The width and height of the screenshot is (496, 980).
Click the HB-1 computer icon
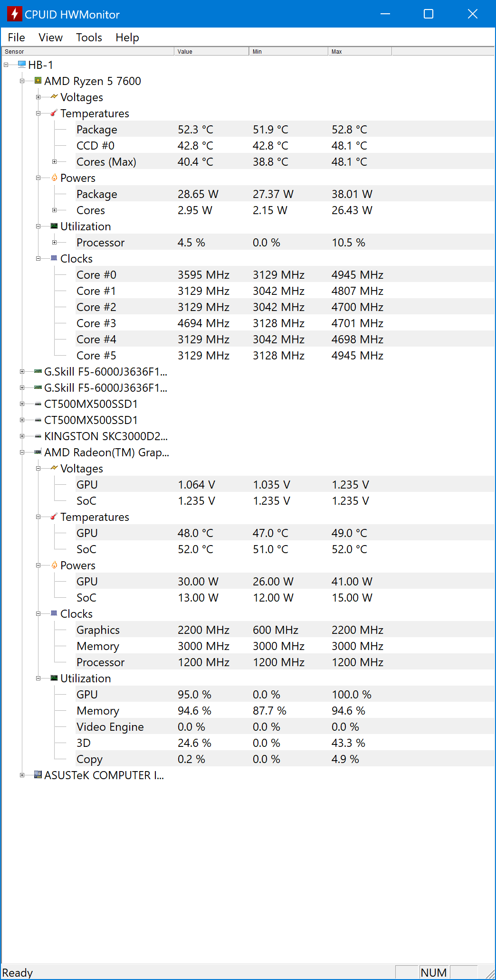coord(22,64)
